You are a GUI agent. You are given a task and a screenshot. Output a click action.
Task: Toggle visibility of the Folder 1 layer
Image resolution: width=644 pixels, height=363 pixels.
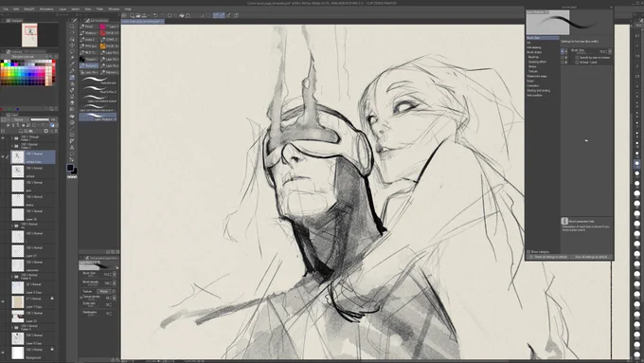[x=3, y=138]
